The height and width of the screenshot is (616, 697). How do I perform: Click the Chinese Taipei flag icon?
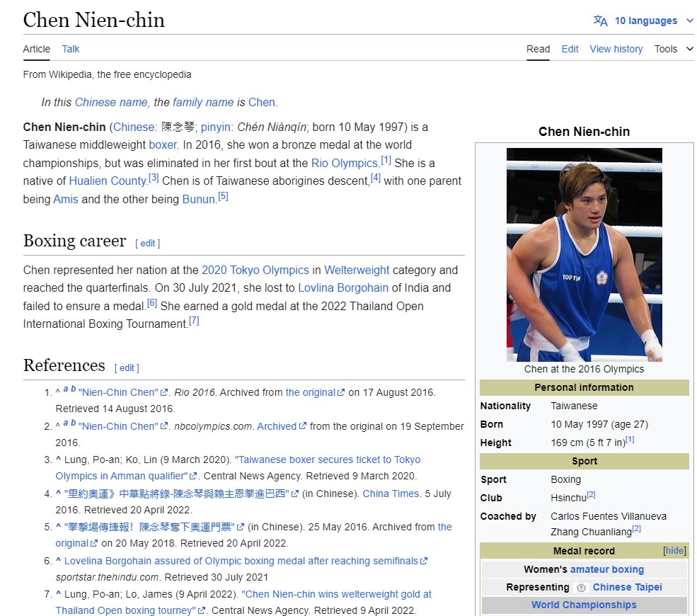point(580,588)
